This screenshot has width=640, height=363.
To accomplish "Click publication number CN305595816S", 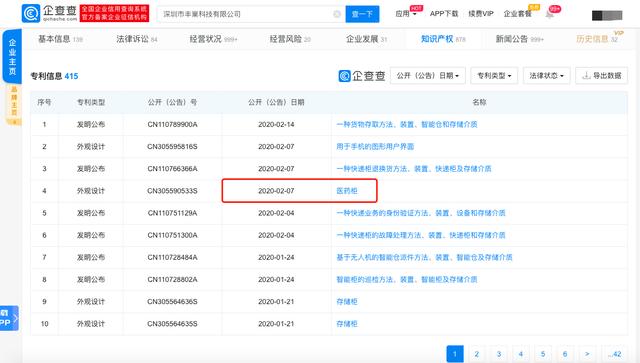I will (172, 146).
